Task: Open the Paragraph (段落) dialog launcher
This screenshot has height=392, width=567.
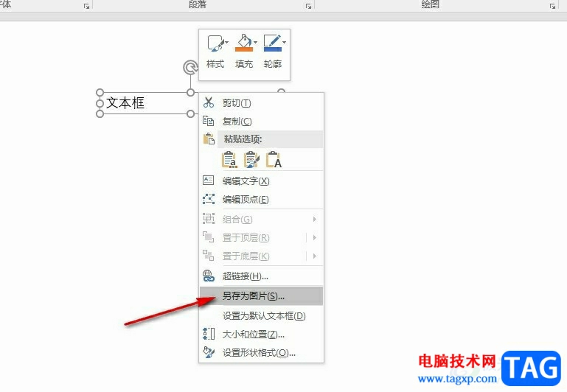Action: coord(308,6)
